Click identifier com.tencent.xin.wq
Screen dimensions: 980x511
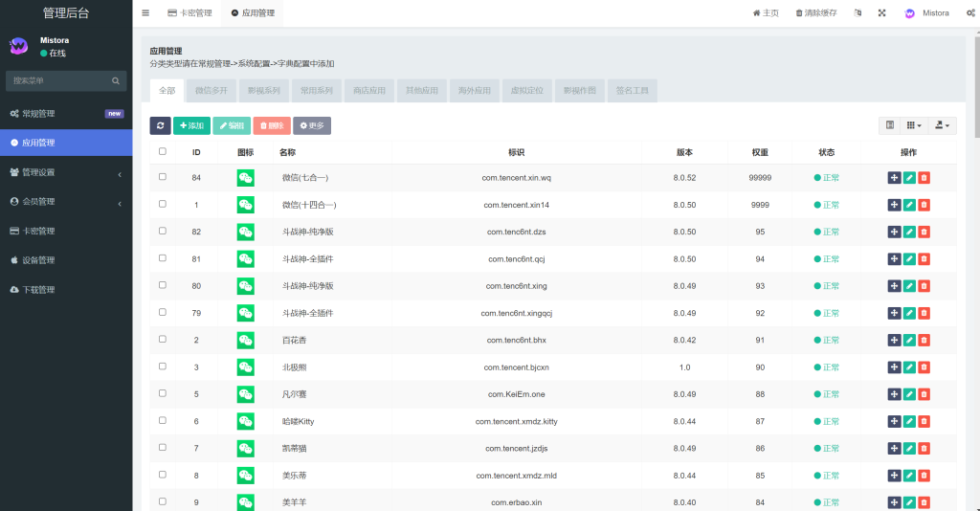(516, 177)
